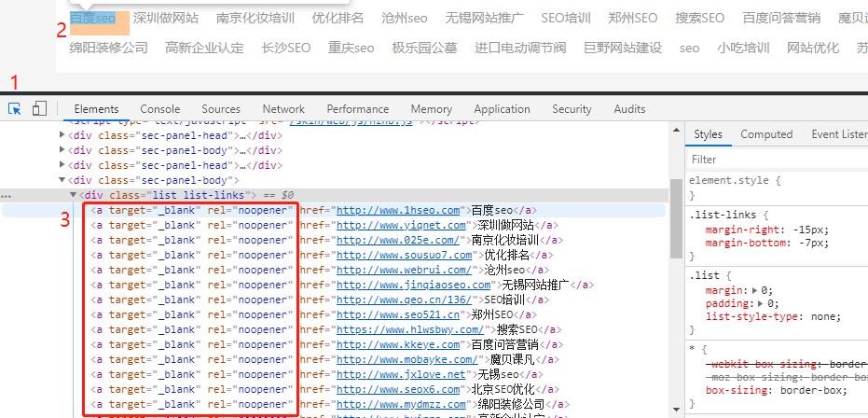This screenshot has height=418, width=868.
Task: Open the Elements tab
Action: point(96,109)
